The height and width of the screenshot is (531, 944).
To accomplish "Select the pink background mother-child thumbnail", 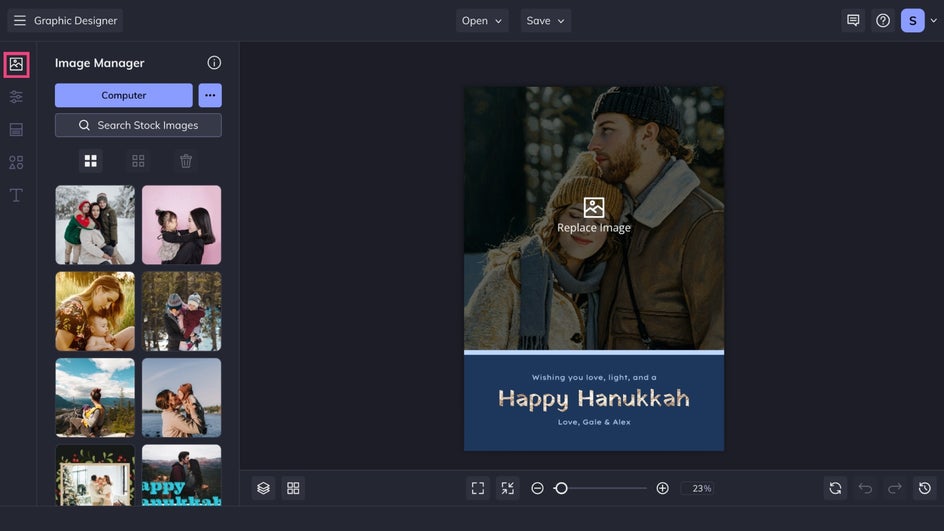I will point(181,225).
